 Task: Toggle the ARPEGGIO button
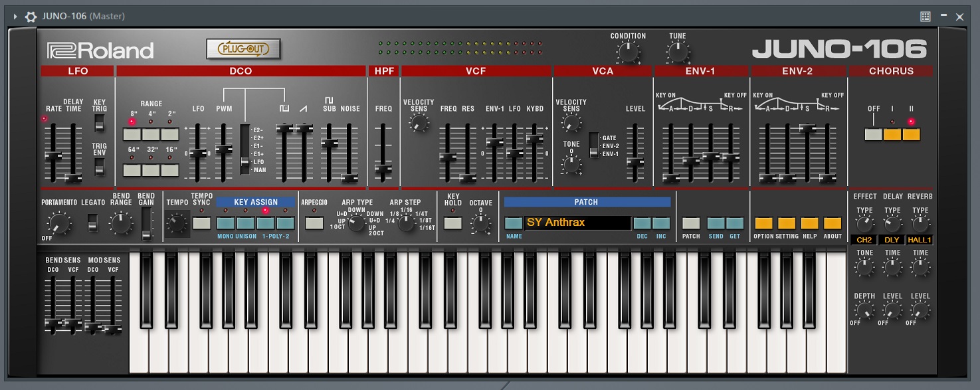(x=314, y=223)
